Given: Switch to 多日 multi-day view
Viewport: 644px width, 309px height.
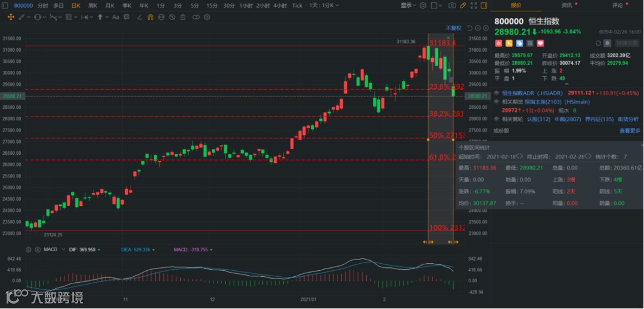Looking at the screenshot, I should (58, 5).
